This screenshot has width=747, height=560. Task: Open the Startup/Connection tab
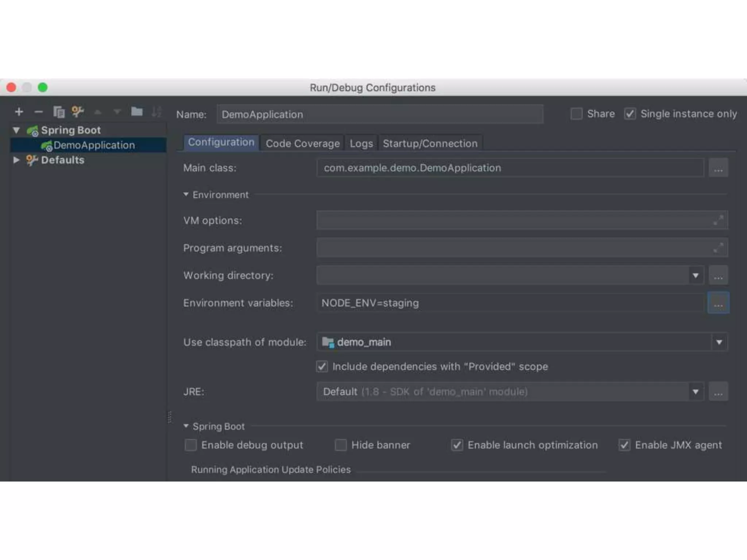click(x=430, y=143)
